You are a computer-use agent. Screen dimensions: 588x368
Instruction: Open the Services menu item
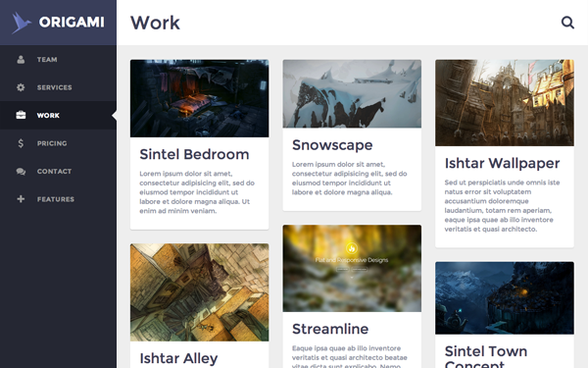click(x=58, y=87)
